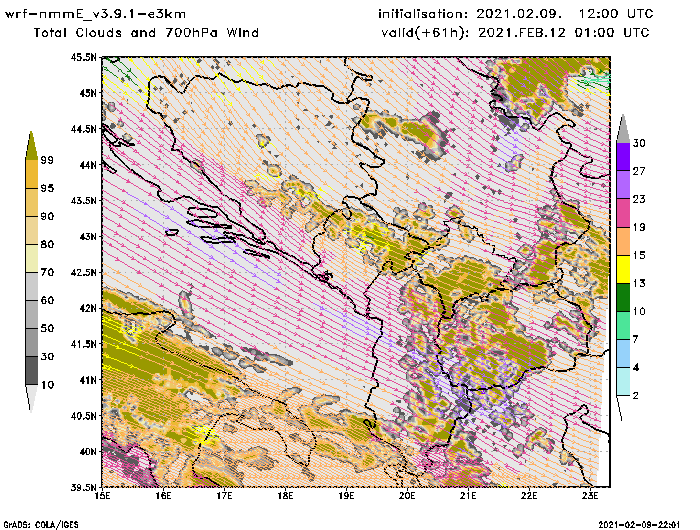Click the 45N latitude label
This screenshot has height=530, width=700.
coord(88,93)
